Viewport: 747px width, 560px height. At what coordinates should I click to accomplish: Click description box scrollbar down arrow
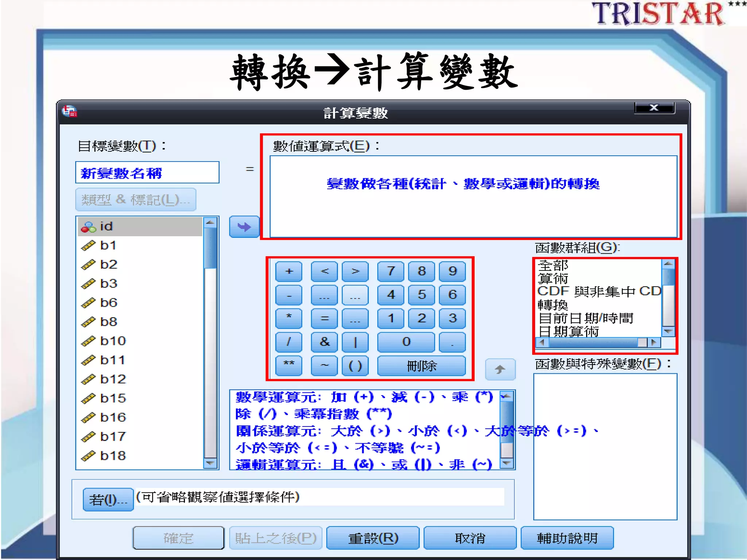click(x=507, y=463)
